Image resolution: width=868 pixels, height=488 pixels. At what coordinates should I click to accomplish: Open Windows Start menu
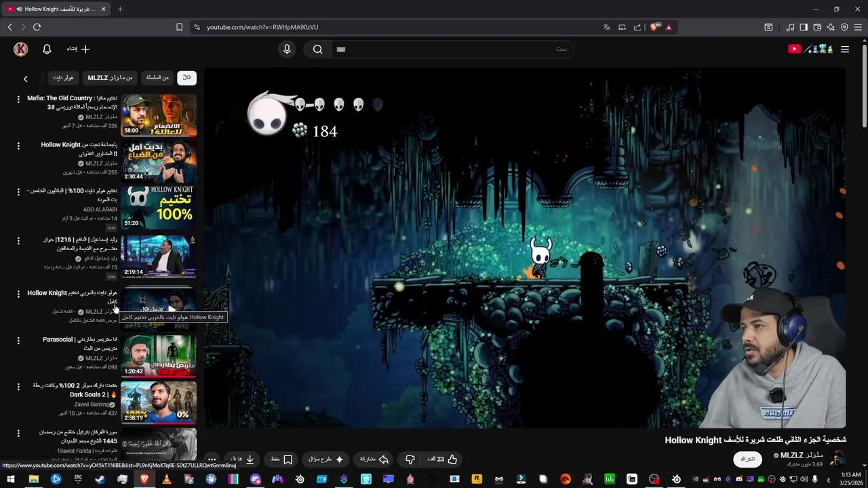(x=11, y=479)
